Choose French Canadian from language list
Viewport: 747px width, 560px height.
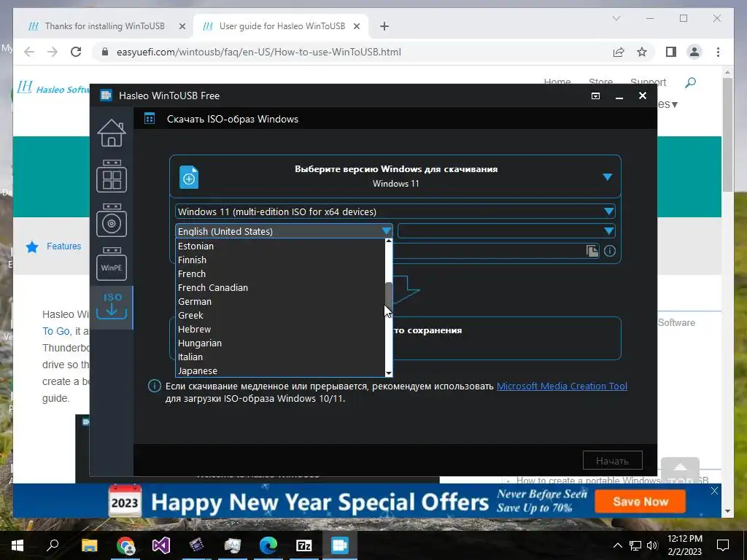point(280,287)
